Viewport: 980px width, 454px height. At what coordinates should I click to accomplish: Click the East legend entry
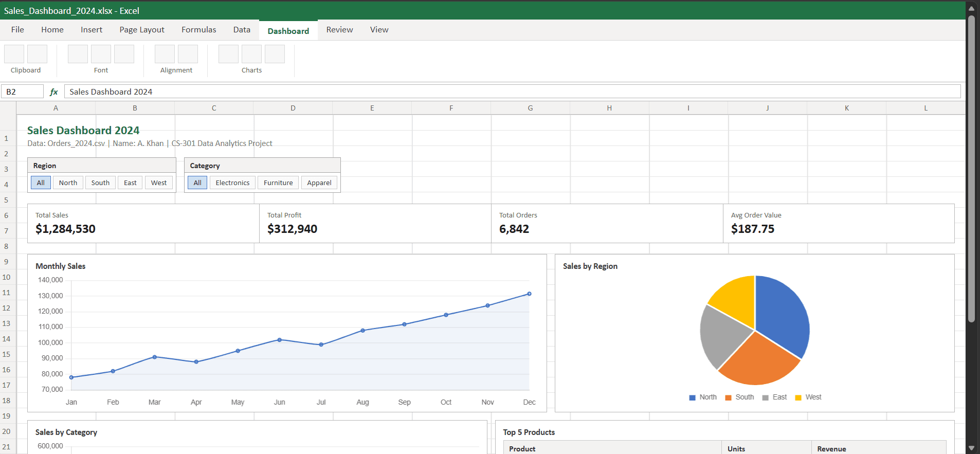[x=775, y=397]
